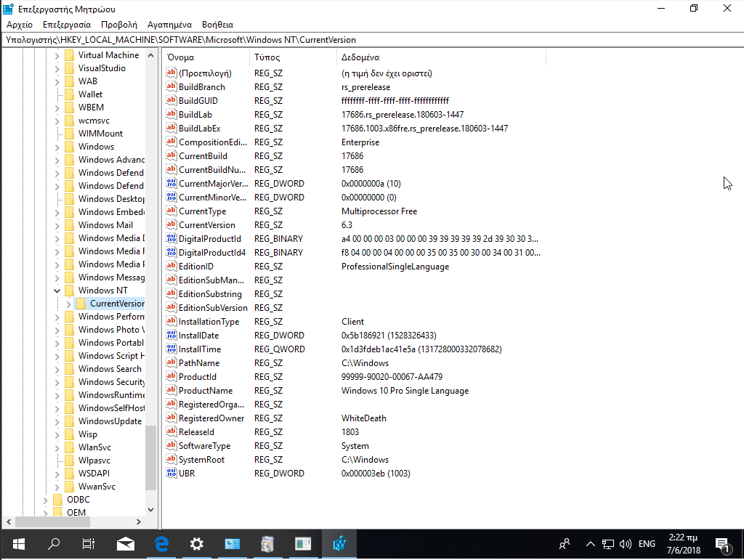Screen dimensions: 744x560
Task: Click the tree vertical scrollbar down arrow
Action: click(150, 510)
